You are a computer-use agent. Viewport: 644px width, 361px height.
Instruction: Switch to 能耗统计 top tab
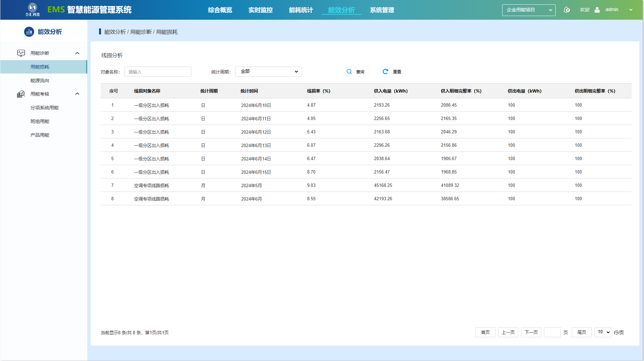(301, 10)
